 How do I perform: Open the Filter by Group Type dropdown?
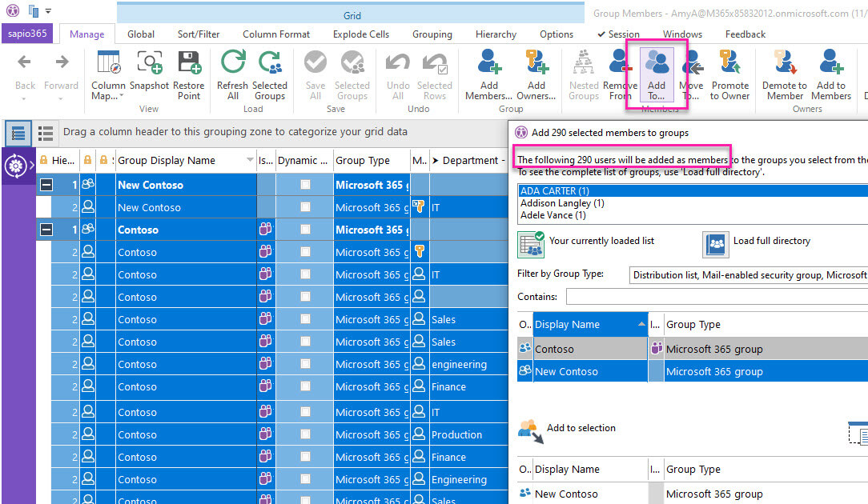point(749,275)
